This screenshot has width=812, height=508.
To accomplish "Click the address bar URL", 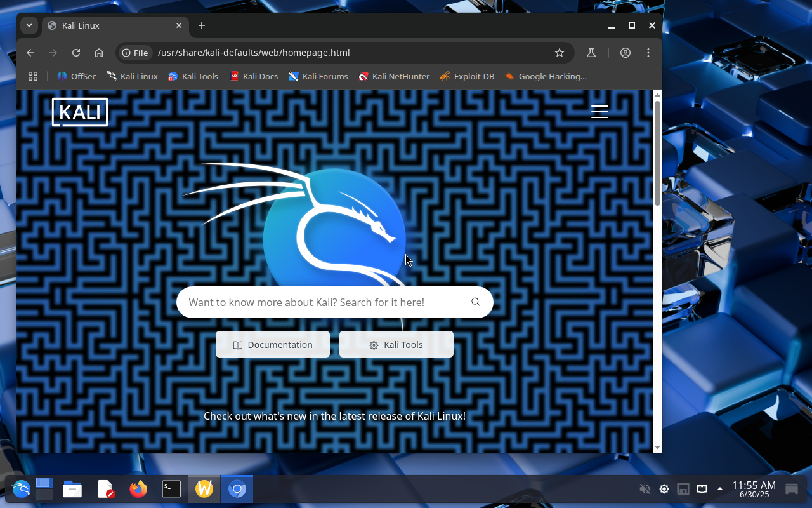I will [x=254, y=53].
